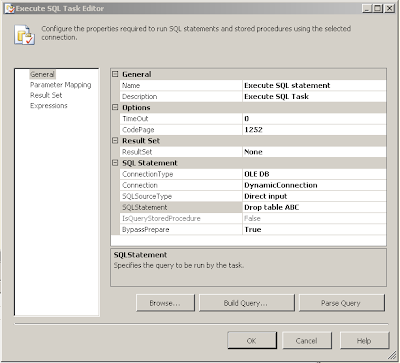Select the BypassPrepare value True
This screenshot has width=400, height=363.
(314, 229)
